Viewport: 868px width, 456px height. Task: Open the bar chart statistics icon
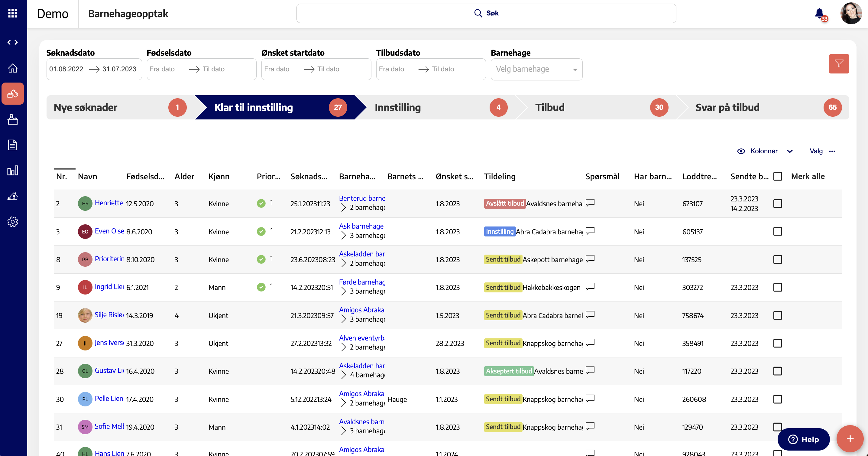coord(12,171)
